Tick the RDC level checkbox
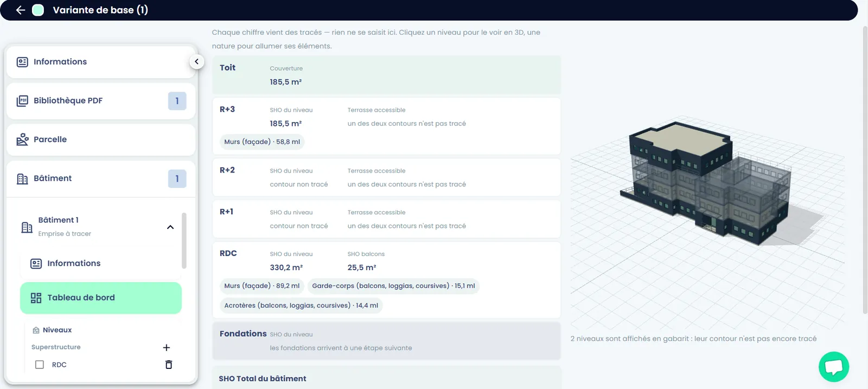This screenshot has height=389, width=868. pyautogui.click(x=40, y=365)
